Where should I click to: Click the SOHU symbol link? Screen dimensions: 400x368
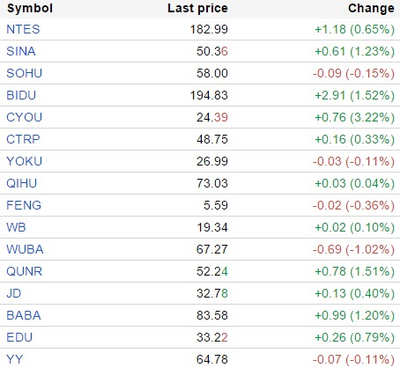pyautogui.click(x=24, y=73)
